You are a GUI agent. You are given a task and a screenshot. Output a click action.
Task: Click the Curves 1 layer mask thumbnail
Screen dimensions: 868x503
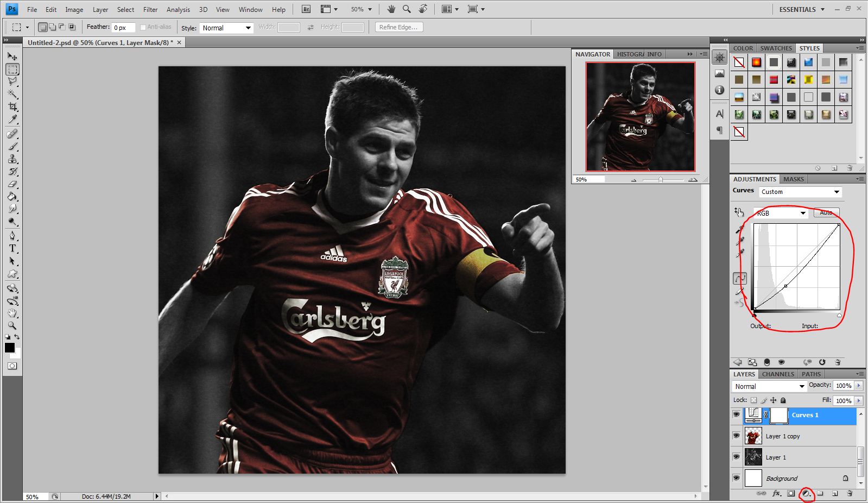click(x=779, y=415)
